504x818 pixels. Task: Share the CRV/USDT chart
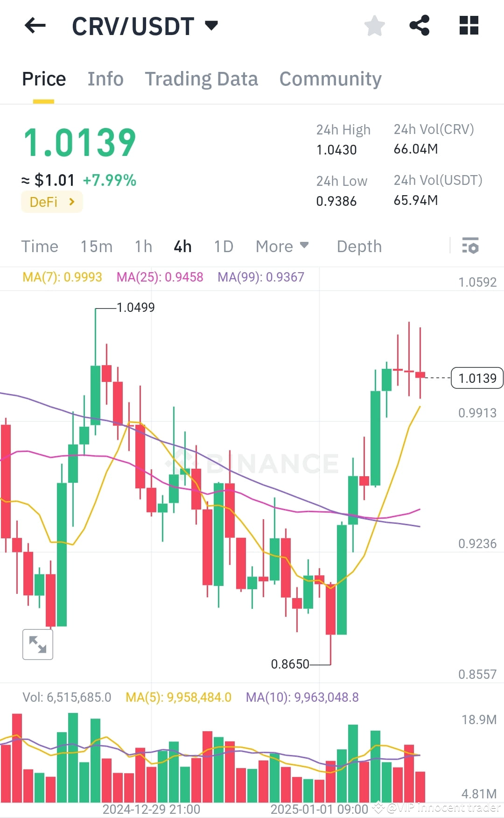[x=420, y=26]
